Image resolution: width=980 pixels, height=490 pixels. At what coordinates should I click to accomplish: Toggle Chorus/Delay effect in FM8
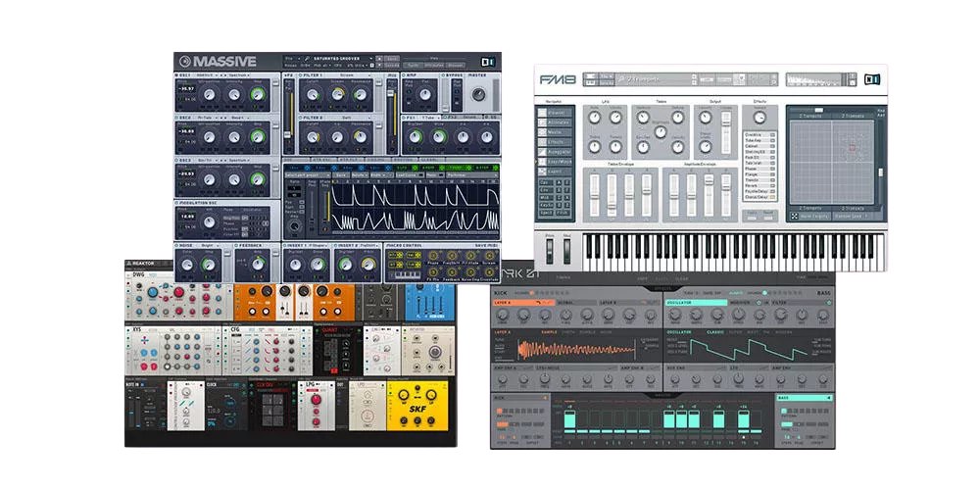click(x=772, y=197)
